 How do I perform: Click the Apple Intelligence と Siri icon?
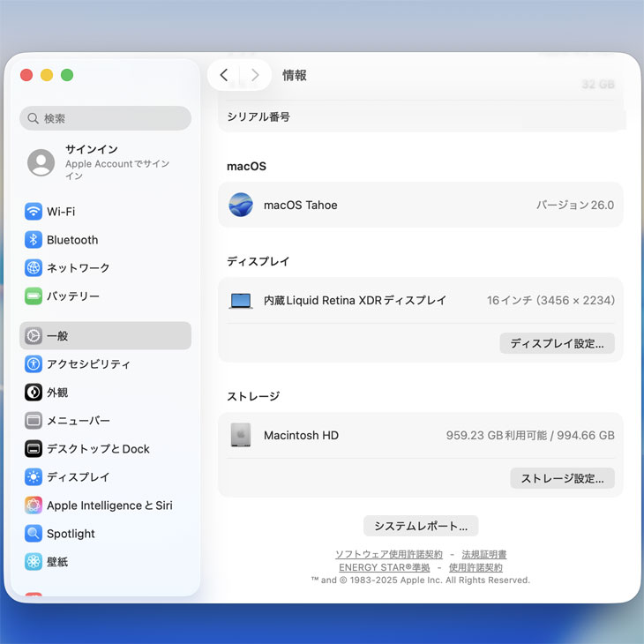(34, 505)
